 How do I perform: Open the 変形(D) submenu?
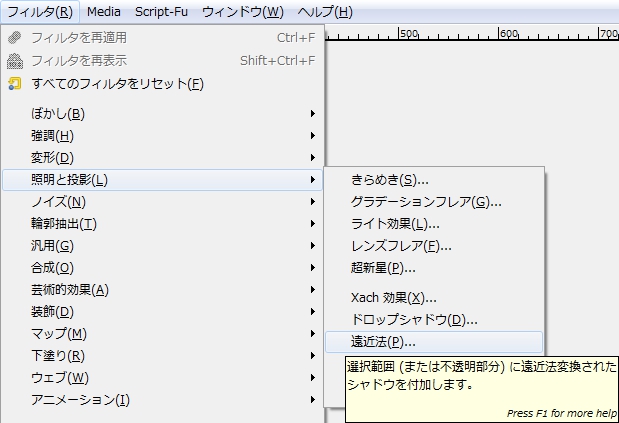(162, 158)
